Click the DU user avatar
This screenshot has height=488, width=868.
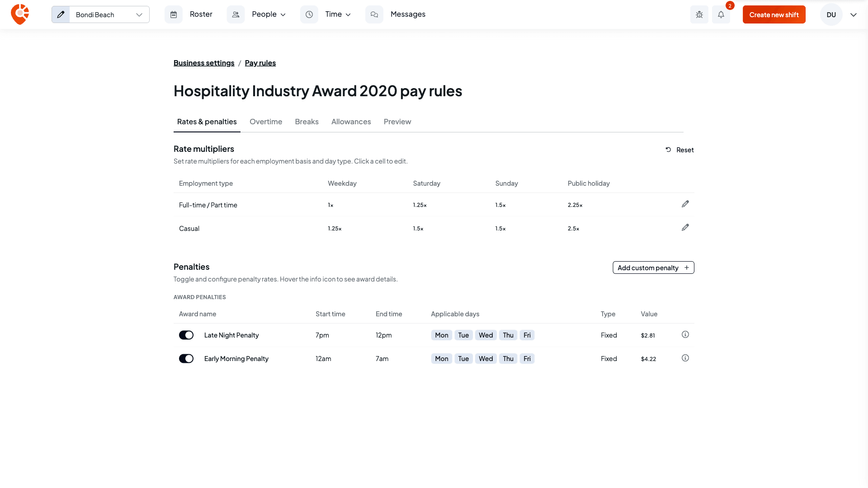point(831,14)
